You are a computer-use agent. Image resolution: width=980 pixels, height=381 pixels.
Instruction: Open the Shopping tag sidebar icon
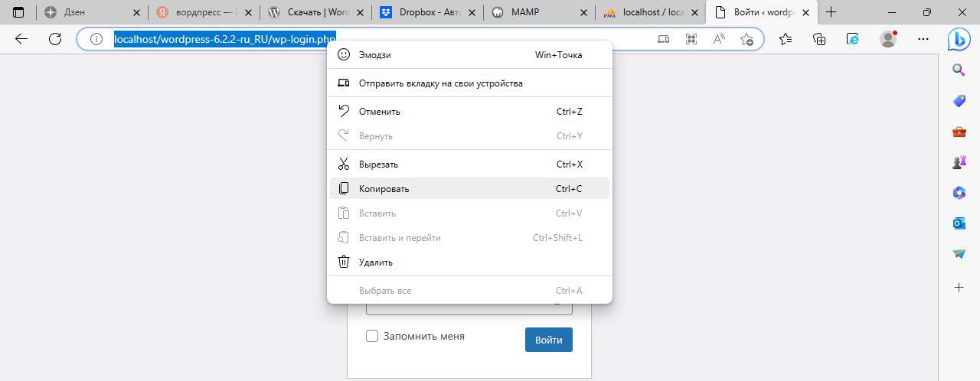959,101
